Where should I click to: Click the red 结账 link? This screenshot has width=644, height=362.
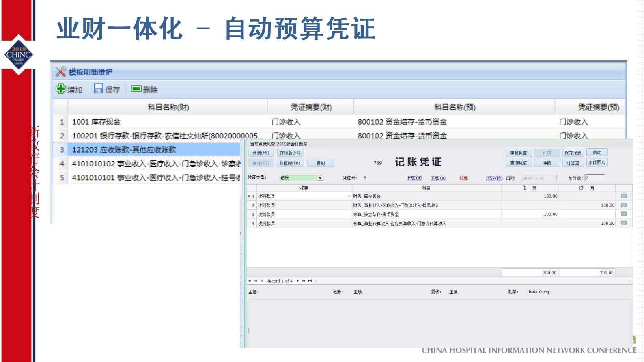click(464, 178)
